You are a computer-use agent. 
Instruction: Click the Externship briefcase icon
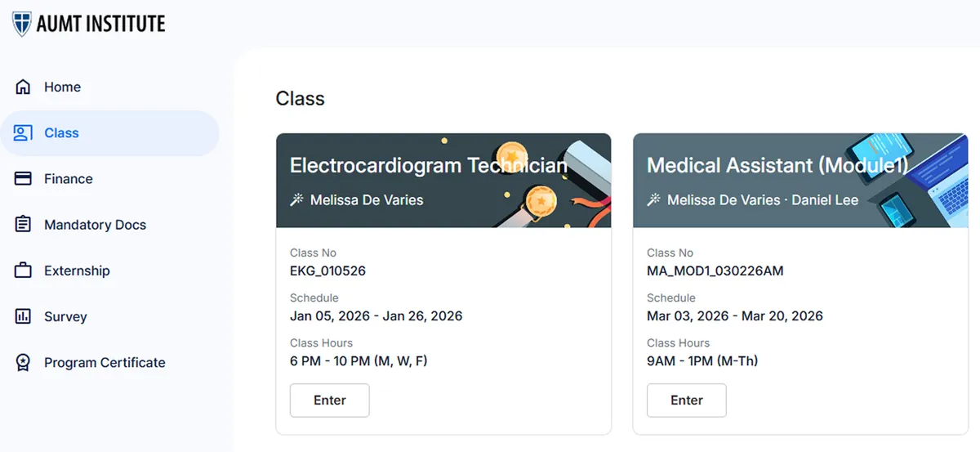click(x=23, y=271)
